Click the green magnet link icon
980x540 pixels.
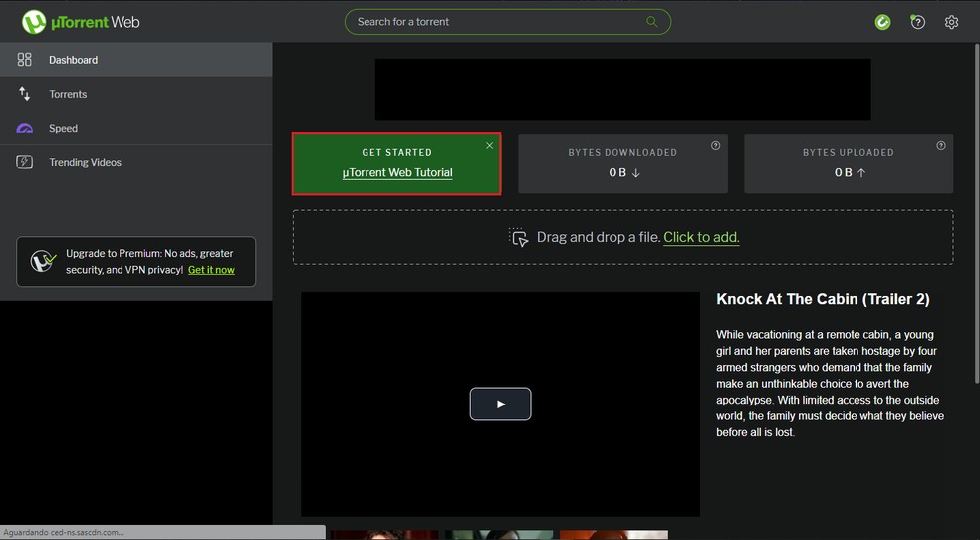[882, 22]
